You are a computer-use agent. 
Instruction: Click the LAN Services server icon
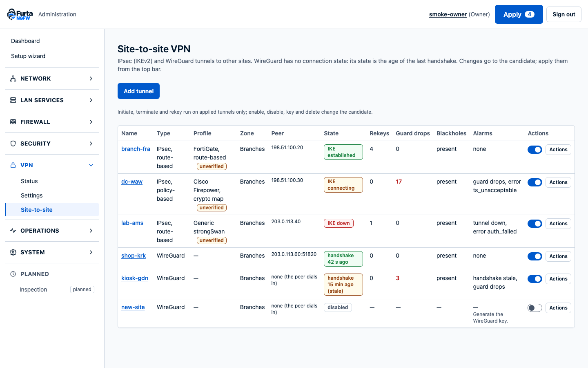pyautogui.click(x=13, y=100)
